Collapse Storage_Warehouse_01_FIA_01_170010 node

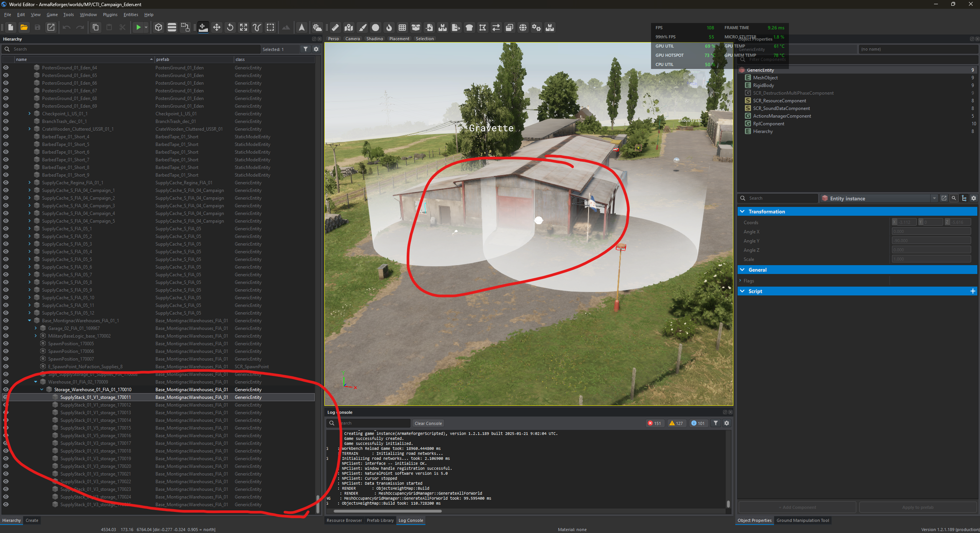[x=42, y=389]
